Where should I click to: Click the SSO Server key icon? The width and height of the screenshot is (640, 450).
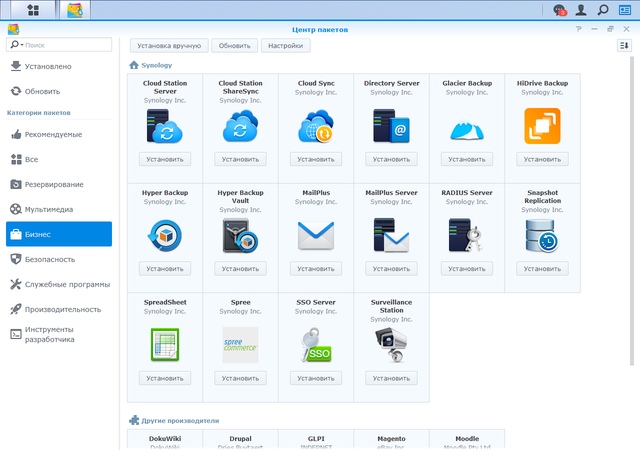(x=316, y=345)
